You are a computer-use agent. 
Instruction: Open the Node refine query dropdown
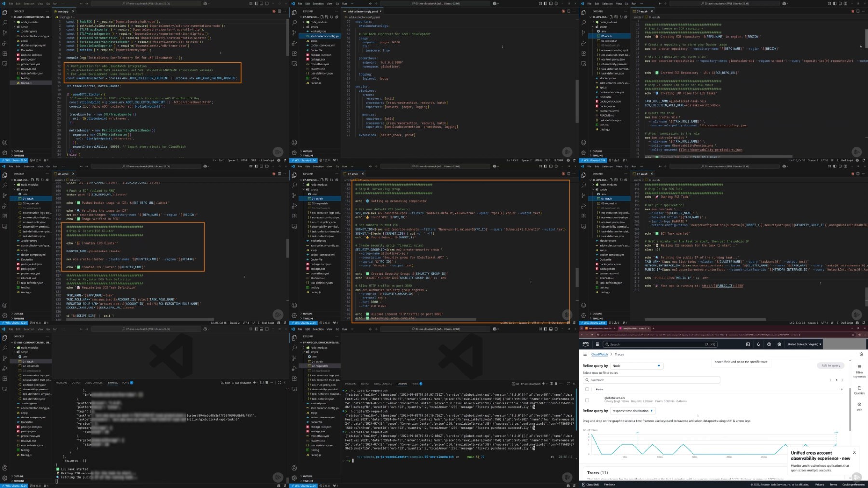click(x=637, y=366)
